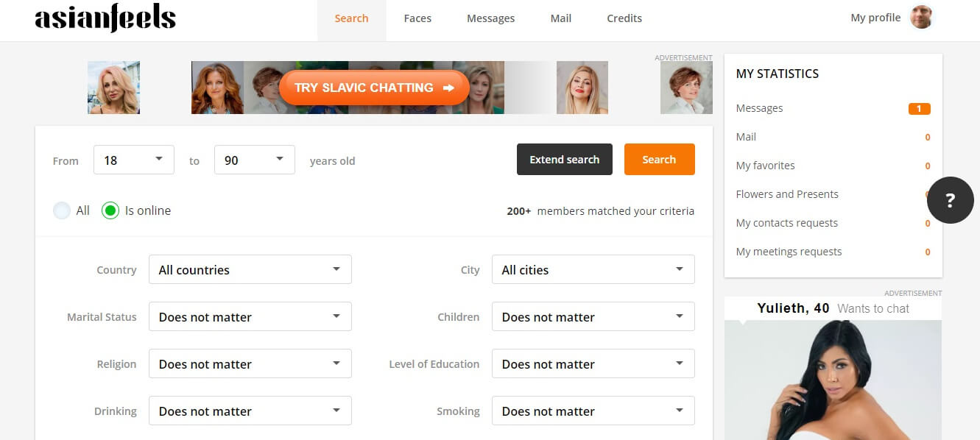
Task: Click the Try Slavic Chatting banner button
Action: coord(374,88)
